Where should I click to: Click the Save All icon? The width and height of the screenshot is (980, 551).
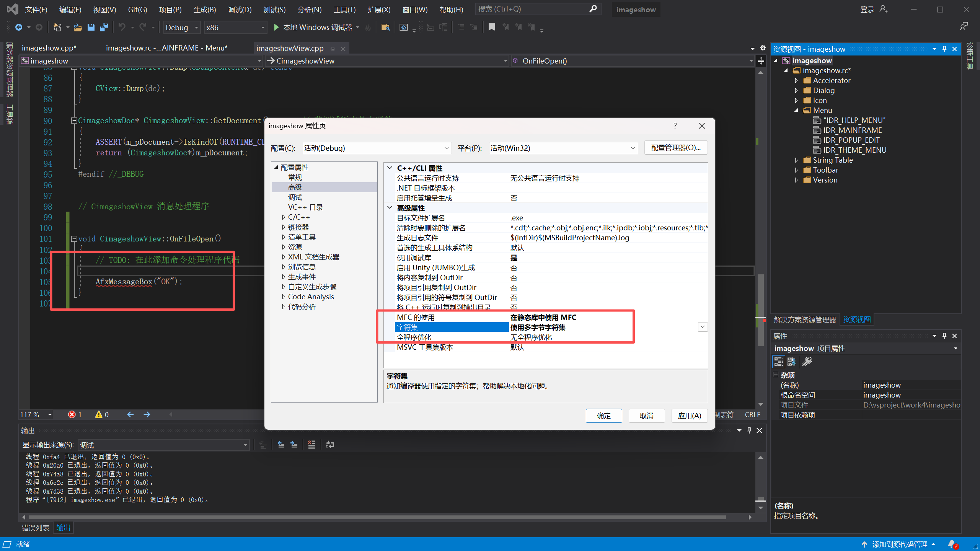(x=104, y=27)
